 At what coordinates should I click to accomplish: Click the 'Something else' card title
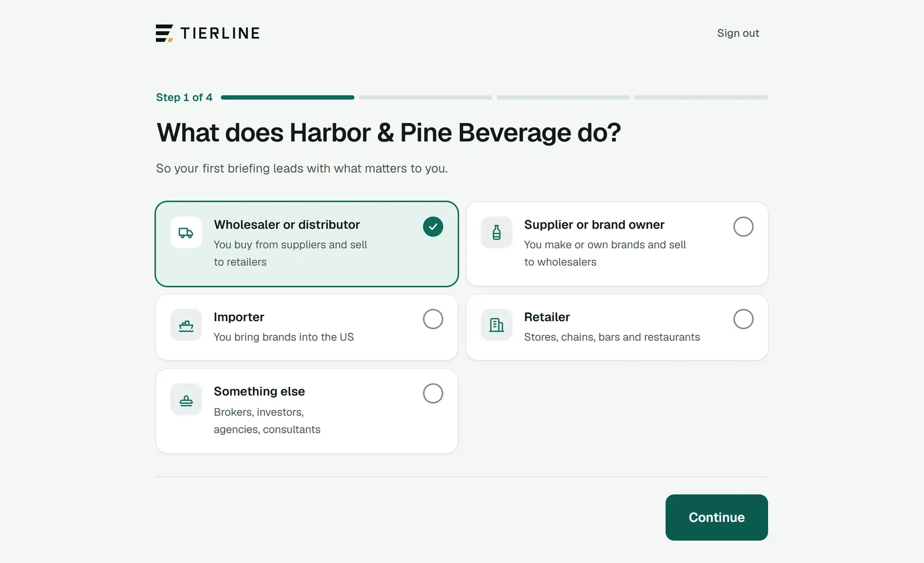[259, 392]
